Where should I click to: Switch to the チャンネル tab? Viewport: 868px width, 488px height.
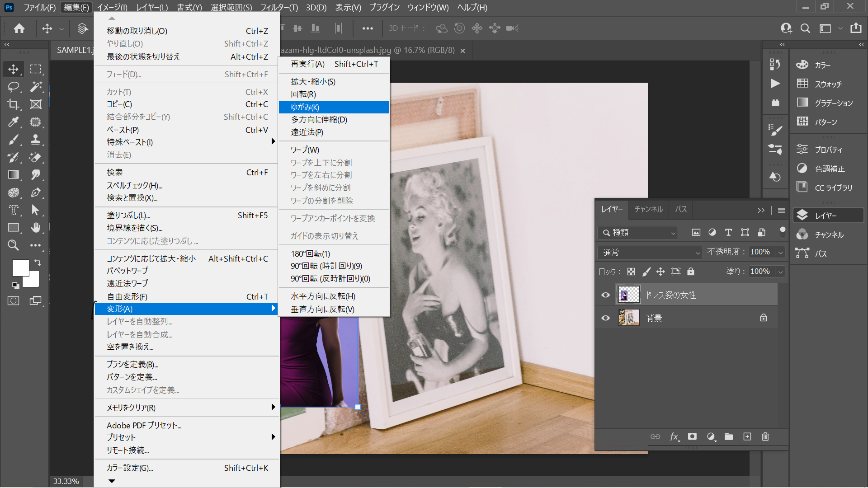(x=648, y=209)
